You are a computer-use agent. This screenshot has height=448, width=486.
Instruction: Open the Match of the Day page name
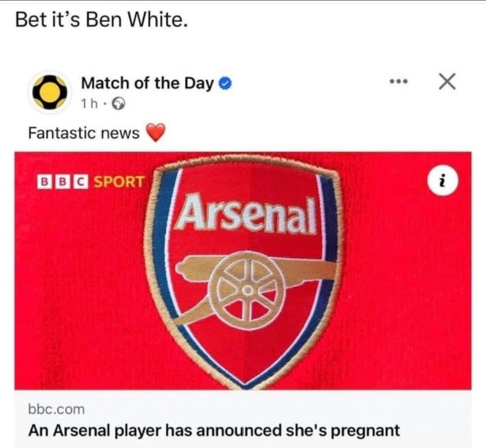(x=147, y=83)
